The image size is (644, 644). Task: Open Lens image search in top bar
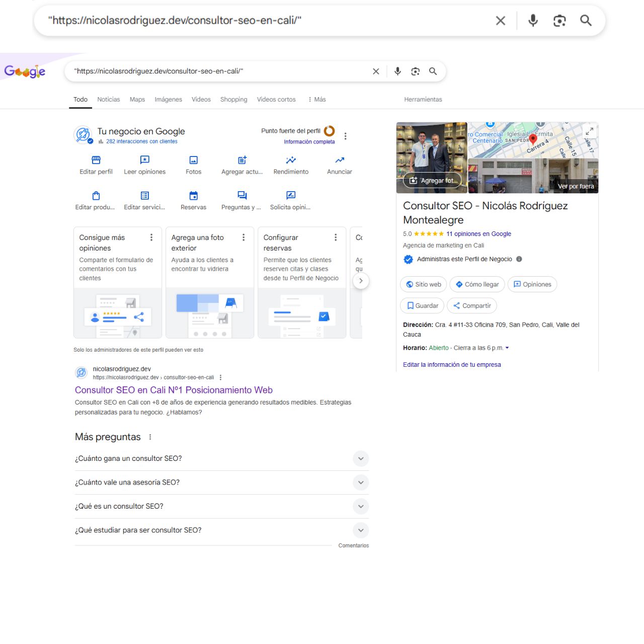(559, 21)
